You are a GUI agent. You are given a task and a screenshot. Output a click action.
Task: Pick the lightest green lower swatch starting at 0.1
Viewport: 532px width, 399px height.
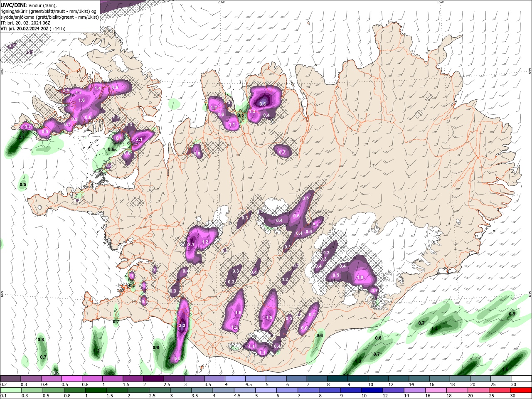click(x=11, y=390)
